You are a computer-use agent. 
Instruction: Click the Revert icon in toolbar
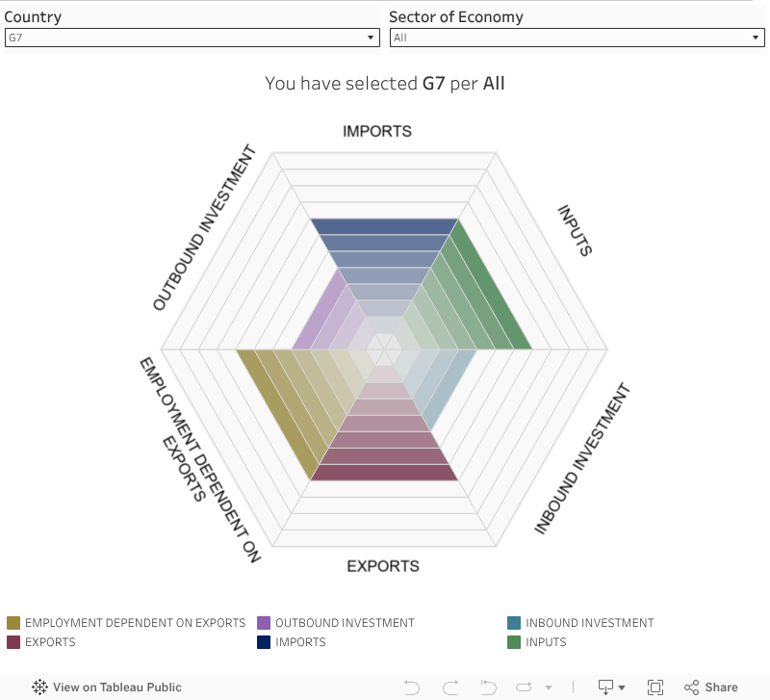click(488, 687)
